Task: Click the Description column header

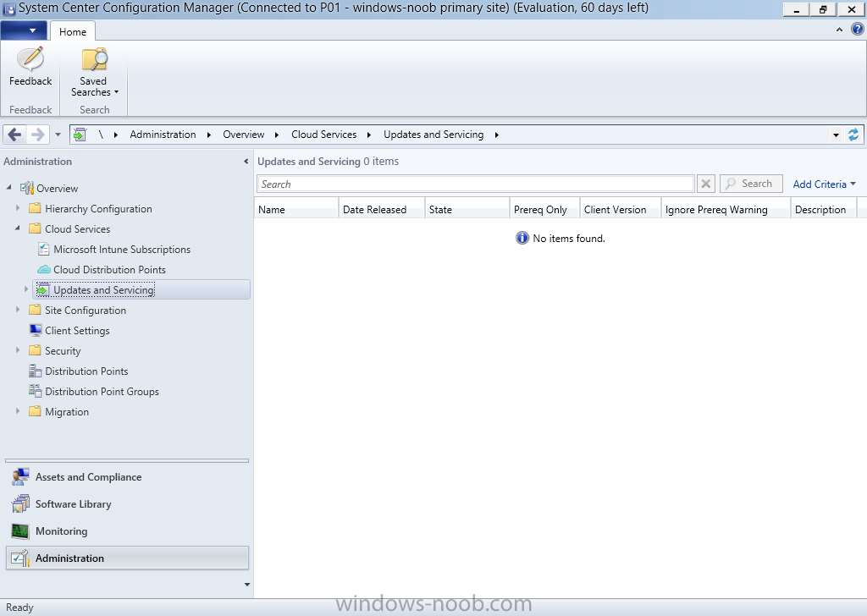Action: (x=824, y=209)
